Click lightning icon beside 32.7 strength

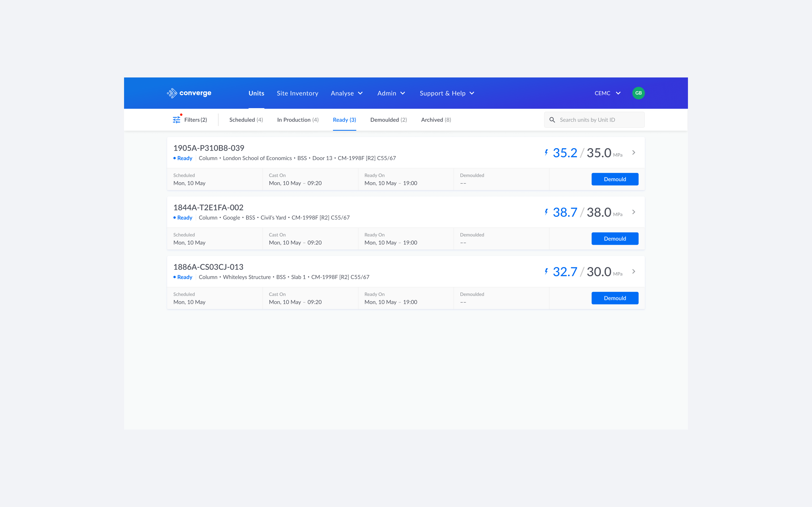pyautogui.click(x=546, y=271)
